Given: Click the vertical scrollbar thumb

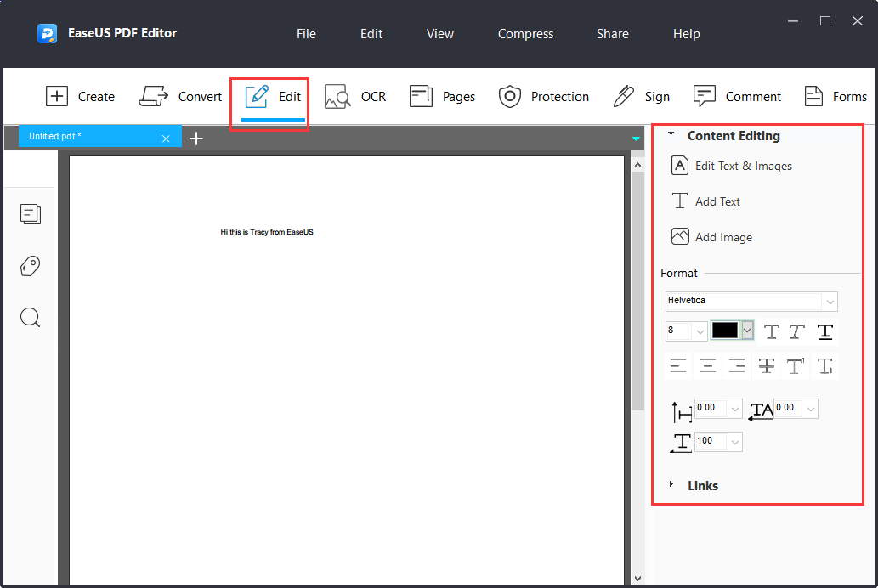Looking at the screenshot, I should point(637,291).
